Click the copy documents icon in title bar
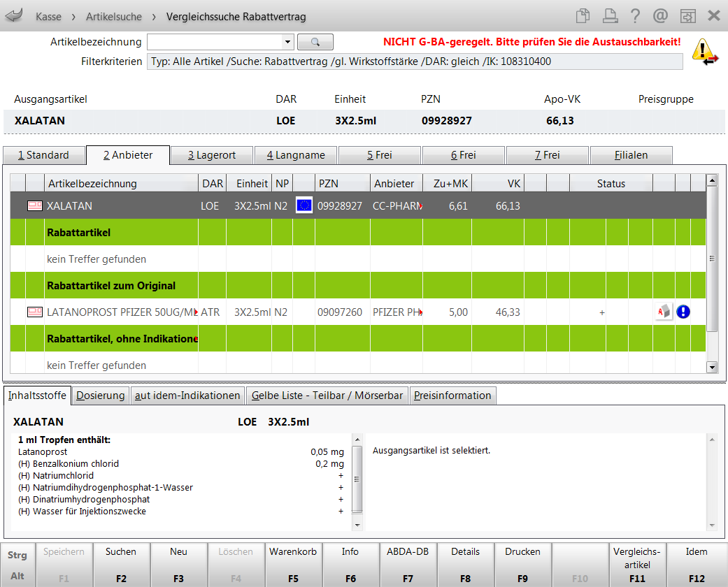728x587 pixels. [x=583, y=16]
